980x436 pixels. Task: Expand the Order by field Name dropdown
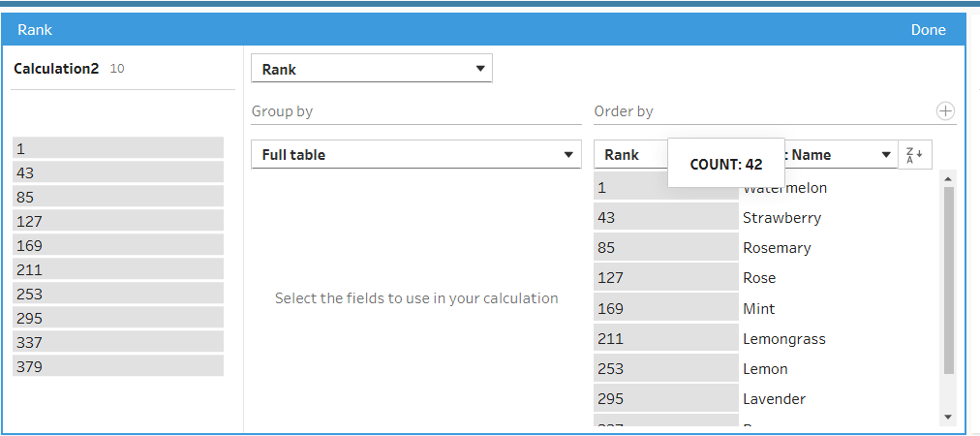pos(886,155)
